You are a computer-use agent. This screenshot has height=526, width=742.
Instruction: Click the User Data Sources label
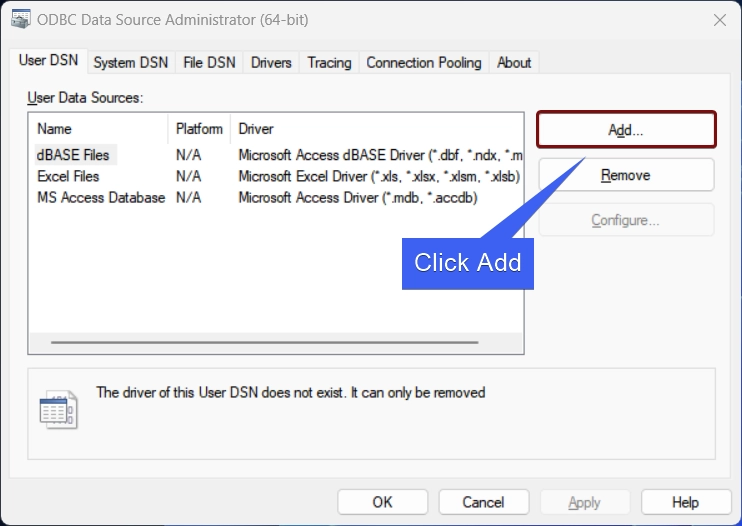tap(85, 97)
